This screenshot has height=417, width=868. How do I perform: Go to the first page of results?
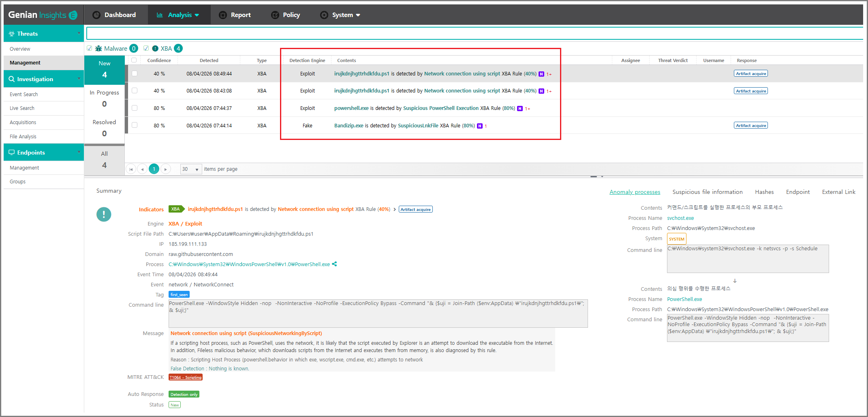[131, 169]
